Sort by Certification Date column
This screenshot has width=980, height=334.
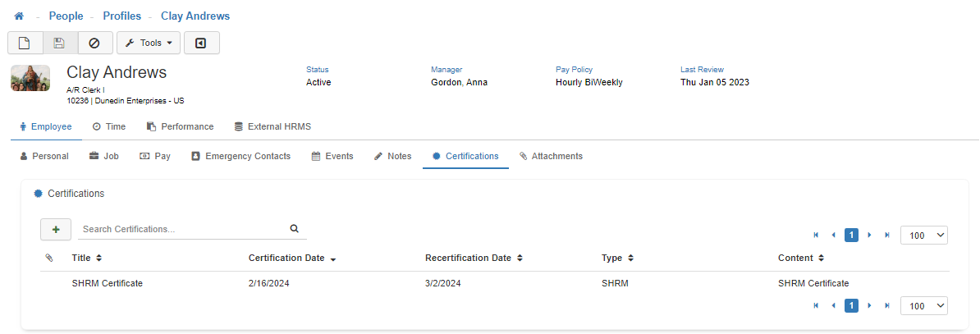click(292, 258)
